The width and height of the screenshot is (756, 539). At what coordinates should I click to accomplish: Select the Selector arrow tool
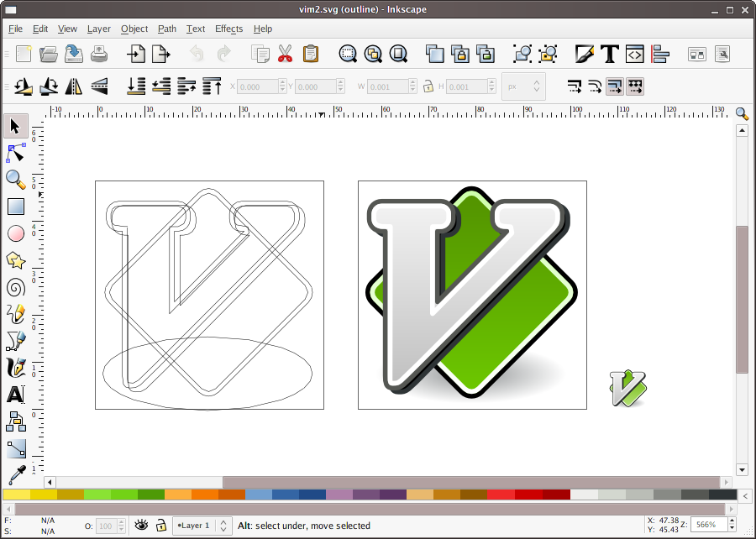(15, 127)
